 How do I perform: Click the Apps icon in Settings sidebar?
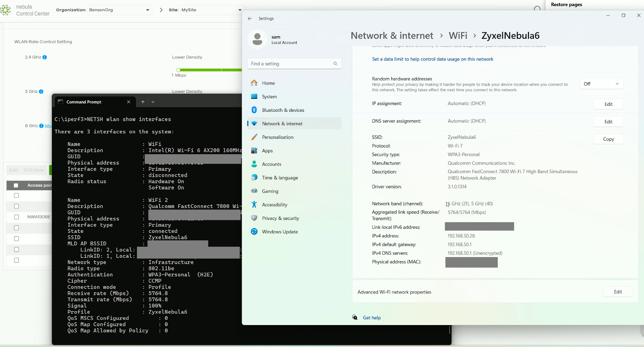(254, 150)
